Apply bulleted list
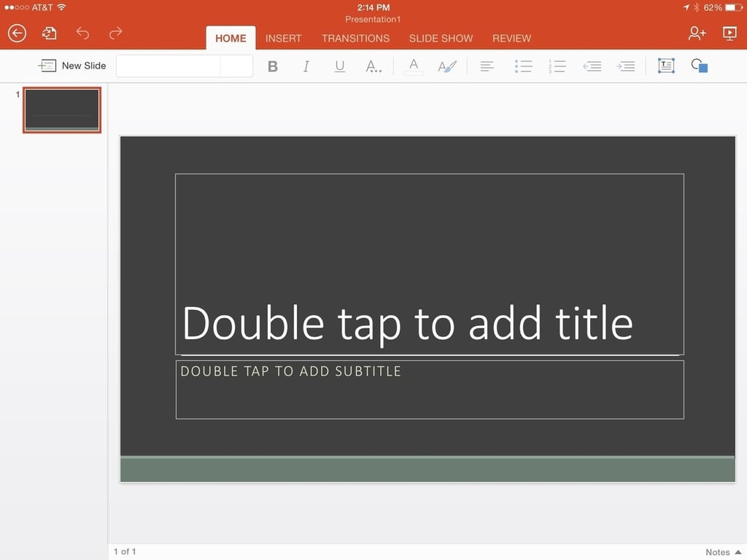 point(523,66)
